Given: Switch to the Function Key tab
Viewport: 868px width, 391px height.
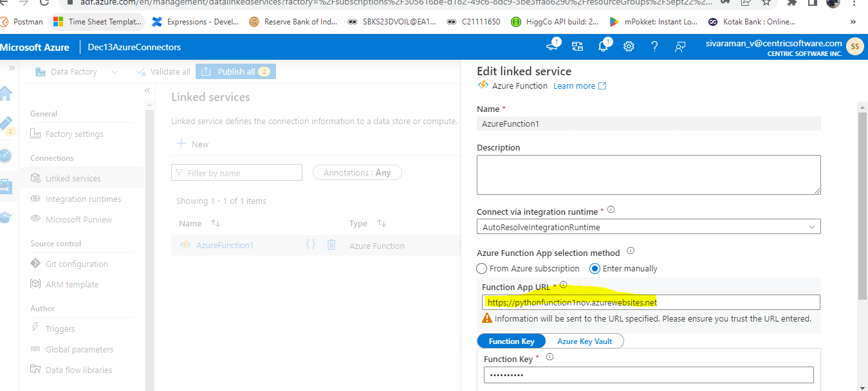Looking at the screenshot, I should (511, 341).
